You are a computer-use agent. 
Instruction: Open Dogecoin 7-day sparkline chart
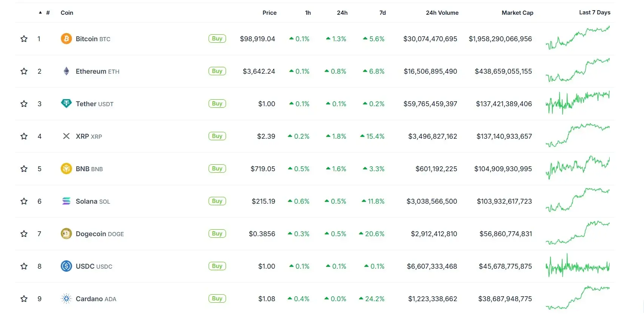pos(578,233)
